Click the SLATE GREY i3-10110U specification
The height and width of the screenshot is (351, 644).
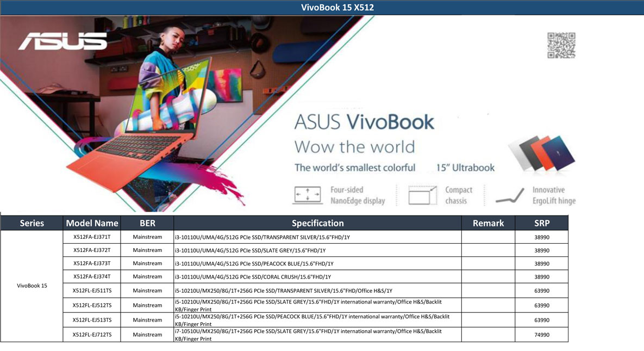317,250
